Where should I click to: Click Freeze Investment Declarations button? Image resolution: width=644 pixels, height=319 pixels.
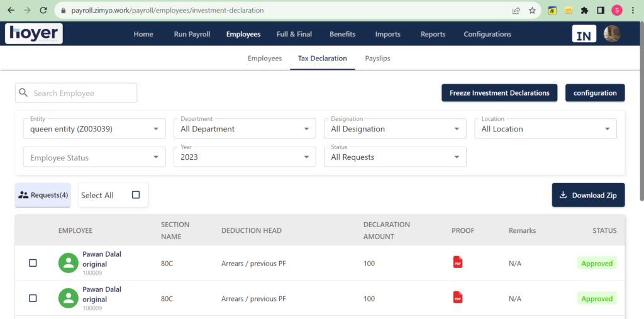[x=499, y=93]
